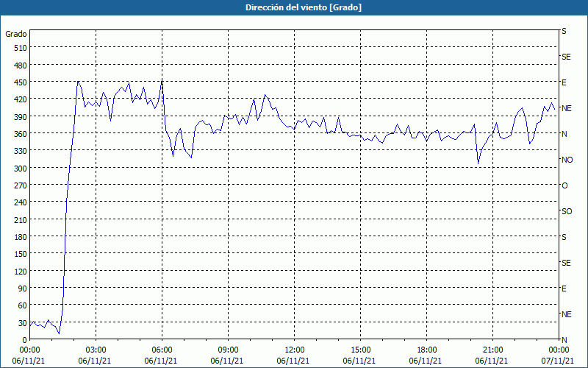588x368 pixels.
Task: Click the 09:00 time label
Action: tap(228, 350)
